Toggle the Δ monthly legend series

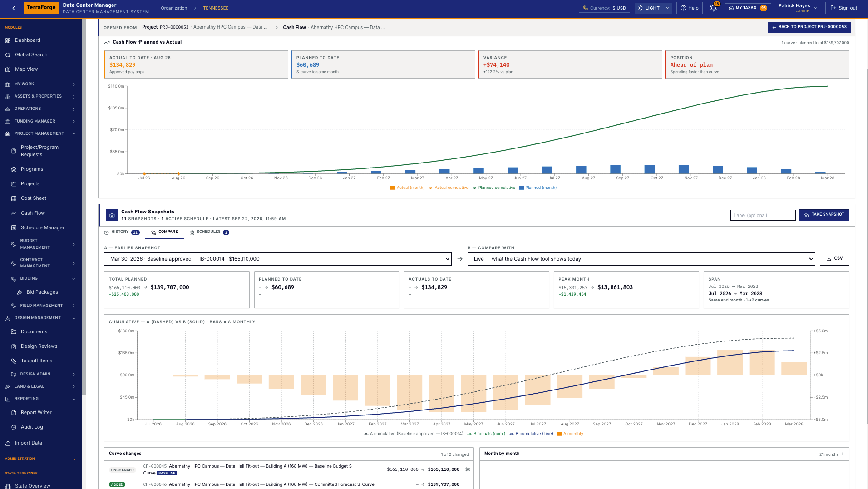(x=570, y=434)
